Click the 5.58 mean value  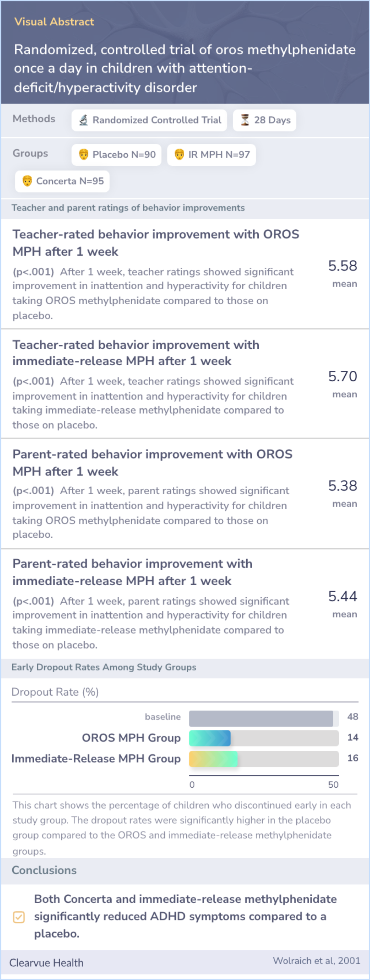coord(343,266)
